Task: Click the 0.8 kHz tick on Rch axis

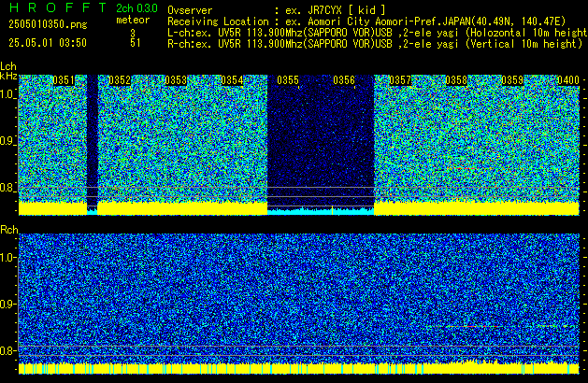Action: click(7, 350)
